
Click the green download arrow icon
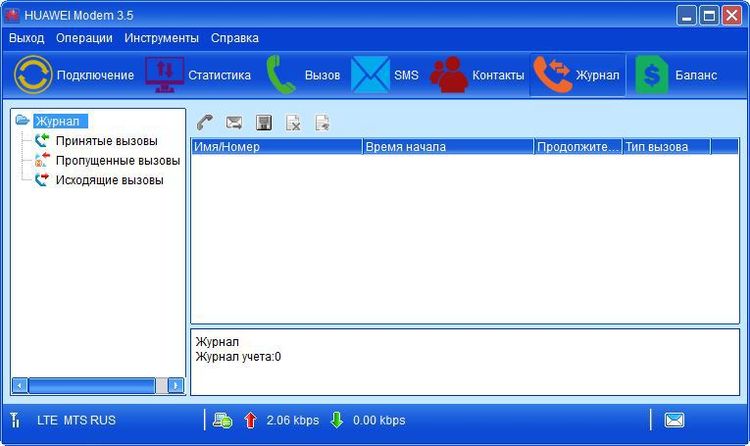coord(337,420)
